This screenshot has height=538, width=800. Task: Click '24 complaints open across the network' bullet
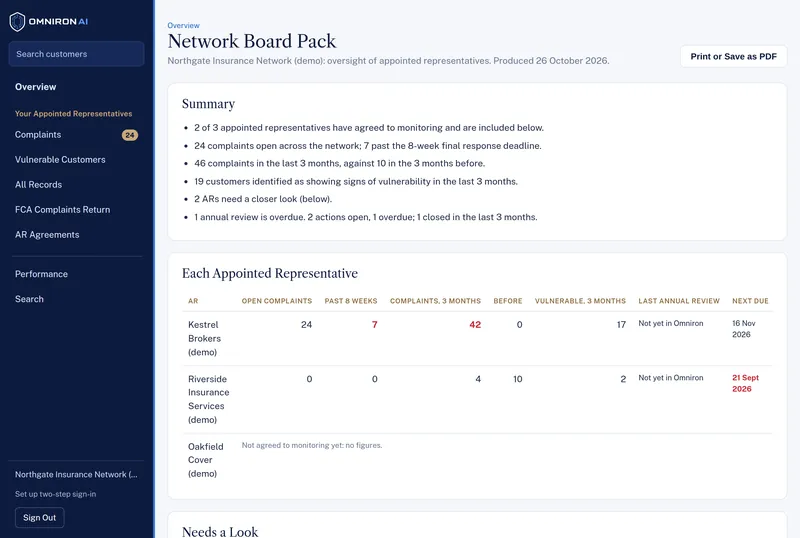click(x=367, y=145)
